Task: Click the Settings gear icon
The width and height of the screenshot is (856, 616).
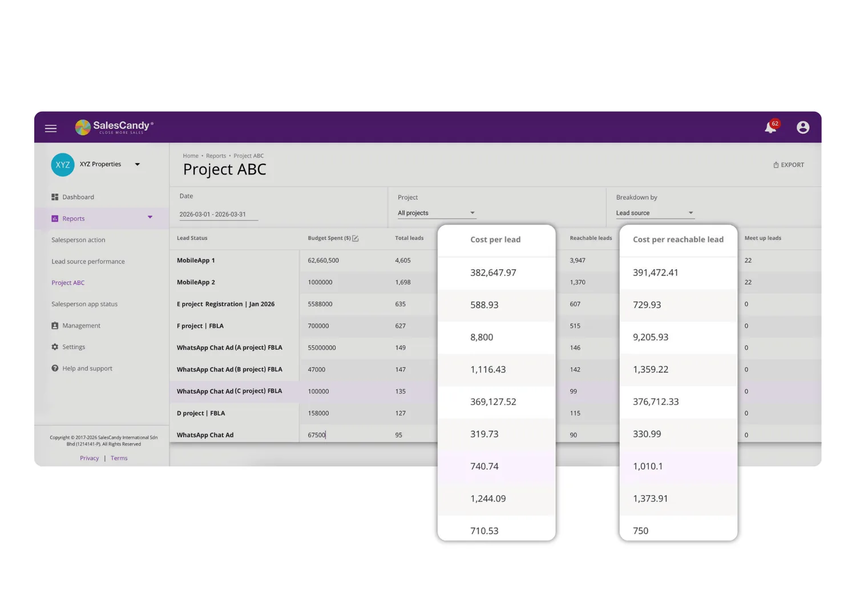Action: [x=55, y=347]
